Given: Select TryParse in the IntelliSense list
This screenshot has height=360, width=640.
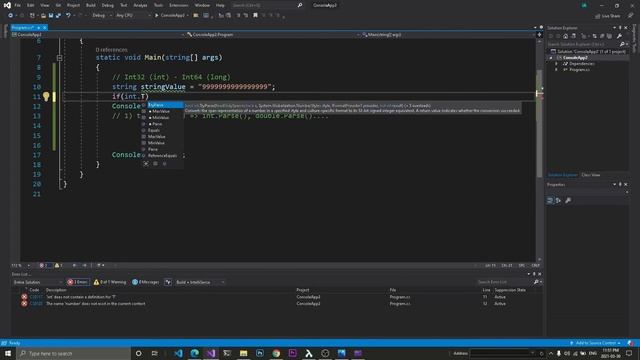Looking at the screenshot, I should (x=162, y=105).
